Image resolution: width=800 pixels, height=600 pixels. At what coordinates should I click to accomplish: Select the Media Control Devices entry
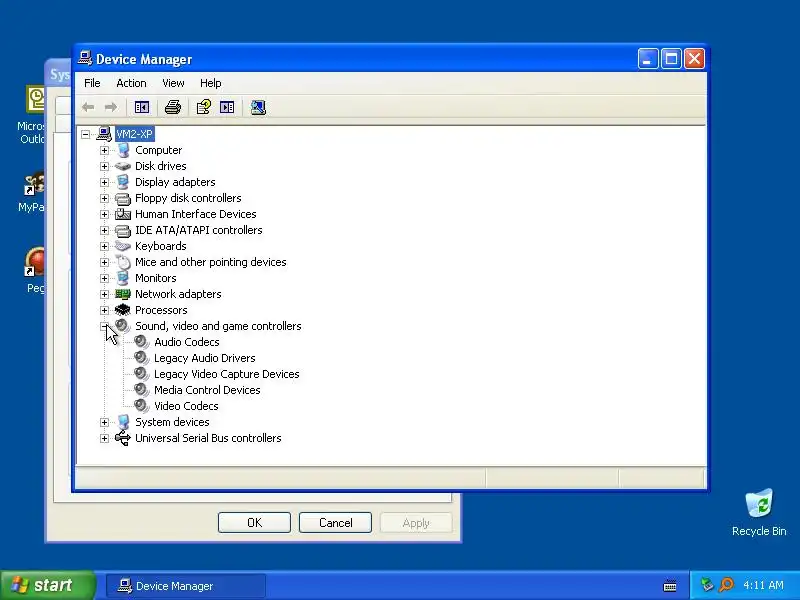point(207,390)
